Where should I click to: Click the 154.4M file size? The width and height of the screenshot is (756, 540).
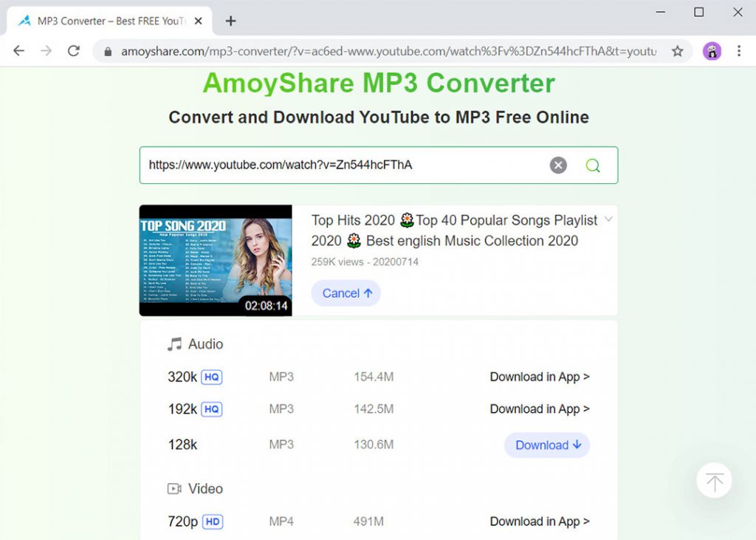click(x=374, y=377)
